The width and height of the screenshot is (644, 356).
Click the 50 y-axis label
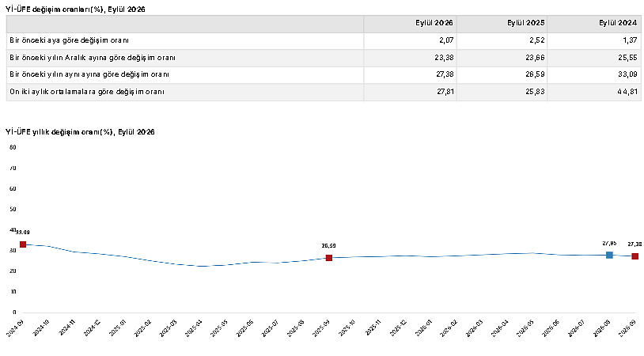(13, 209)
